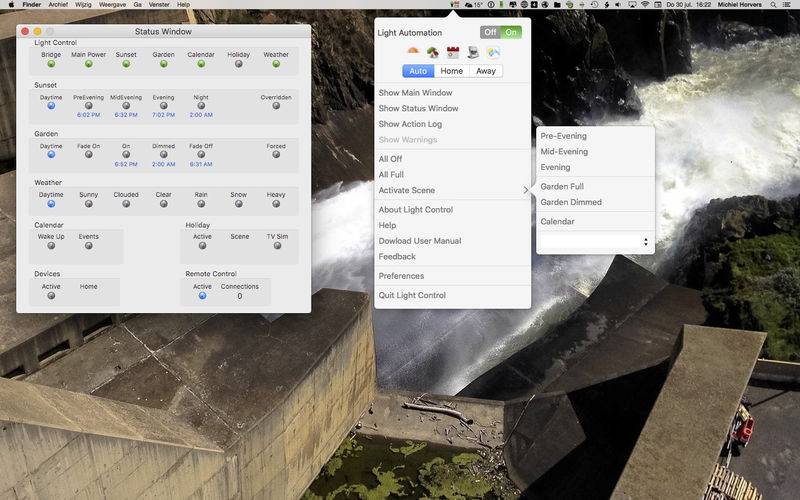
Task: Click the Wake Up indicator in Calendar section
Action: (51, 245)
